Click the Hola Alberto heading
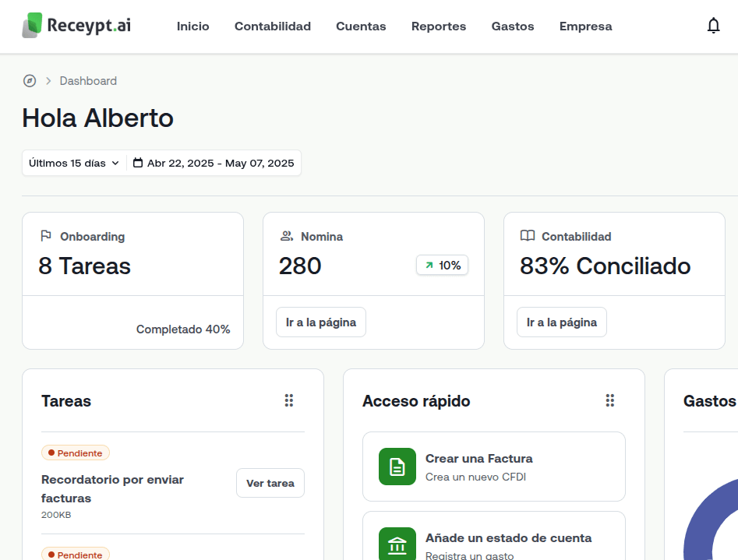738x560 pixels. click(98, 118)
